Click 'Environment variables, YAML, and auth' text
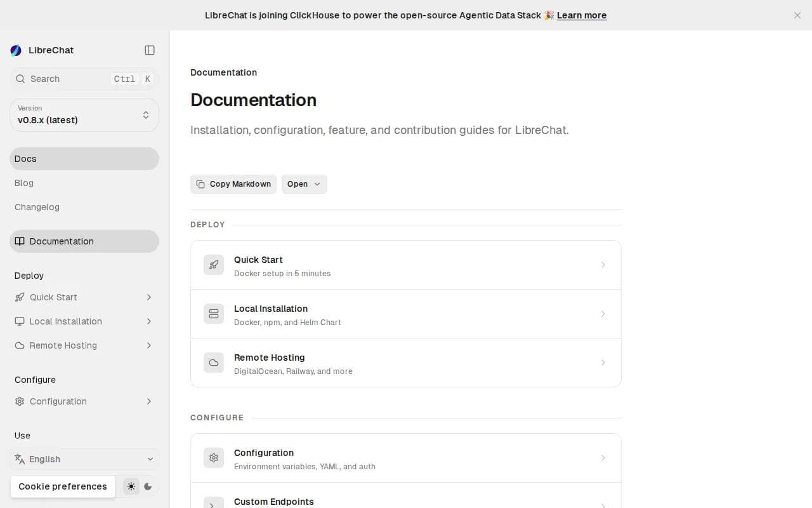This screenshot has width=812, height=508. pyautogui.click(x=304, y=467)
